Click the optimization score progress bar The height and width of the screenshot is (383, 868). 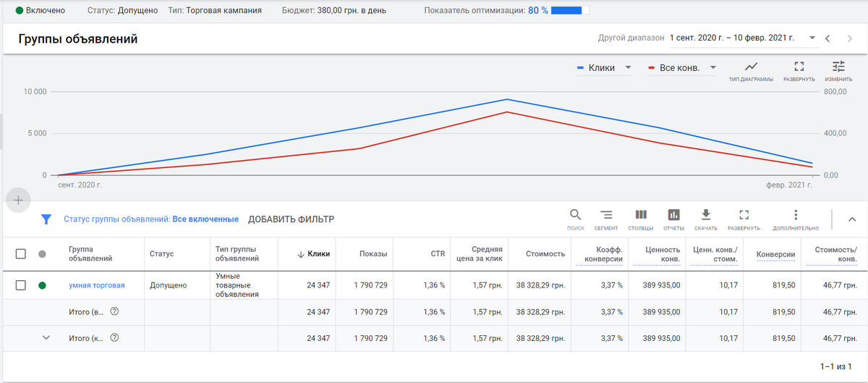[x=571, y=11]
